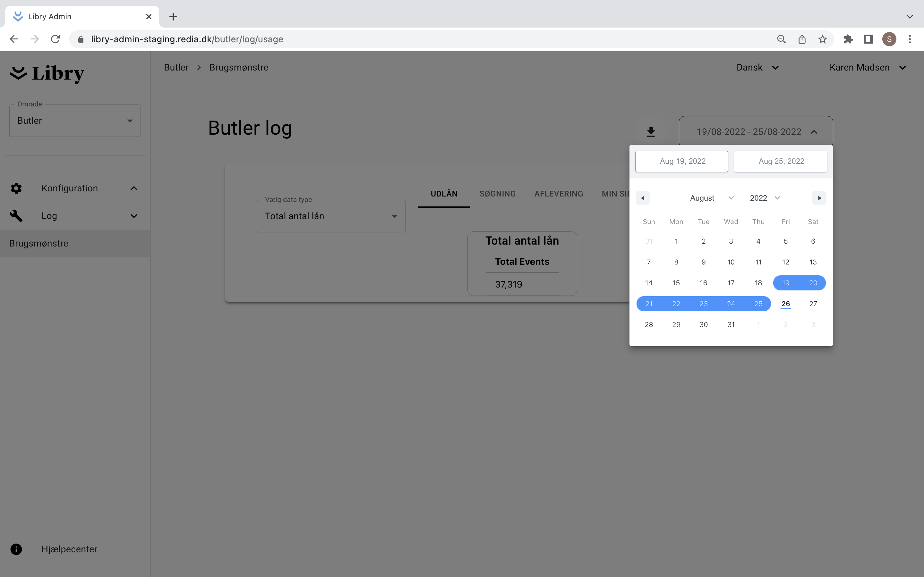Viewport: 924px width, 577px height.
Task: Click the download icon next to date range
Action: coord(651,132)
